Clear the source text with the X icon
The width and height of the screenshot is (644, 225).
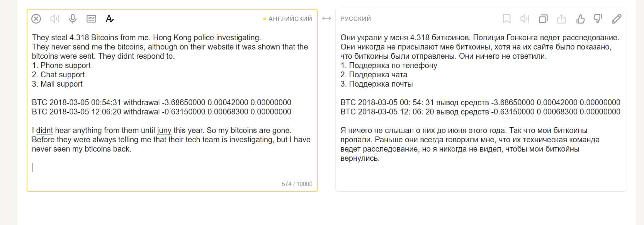pos(36,19)
